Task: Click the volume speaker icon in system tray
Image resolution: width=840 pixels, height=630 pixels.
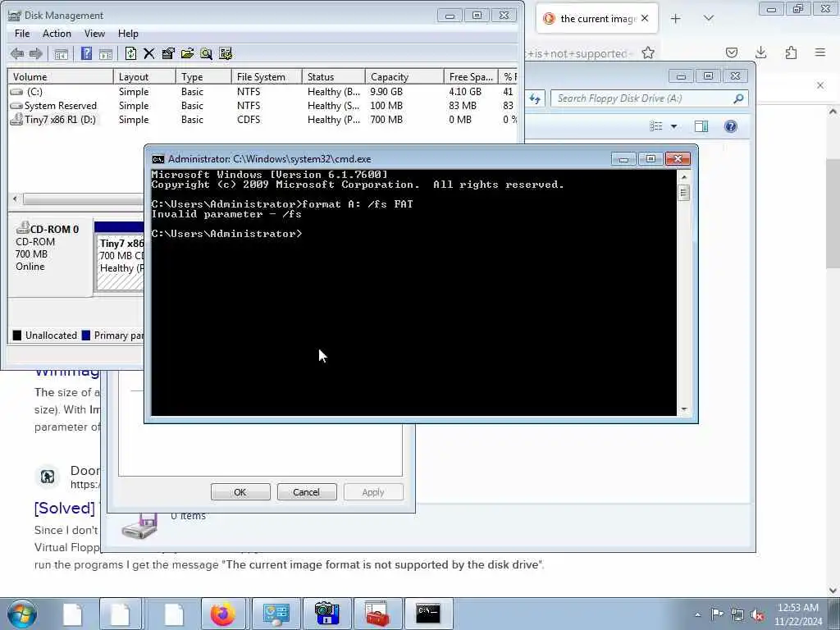Action: tap(757, 614)
